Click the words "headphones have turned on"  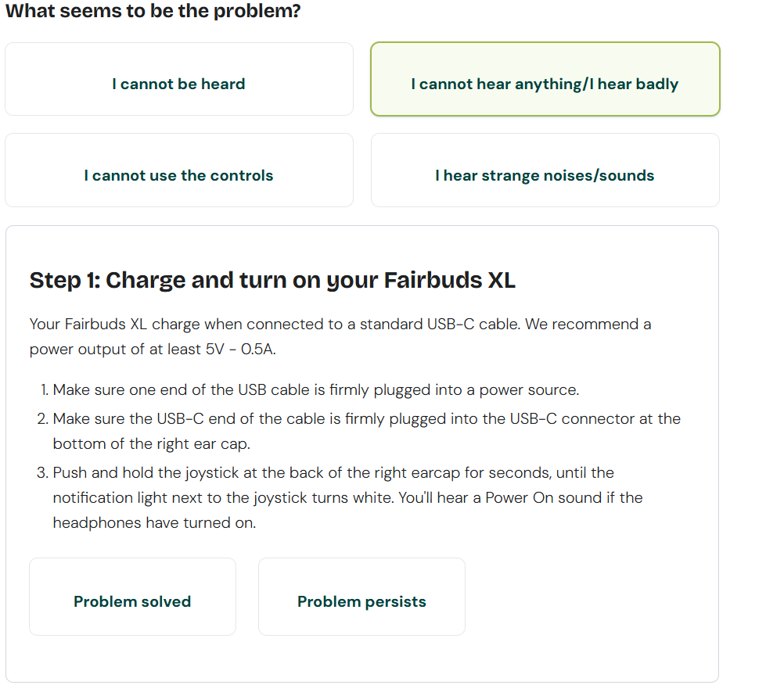point(154,523)
